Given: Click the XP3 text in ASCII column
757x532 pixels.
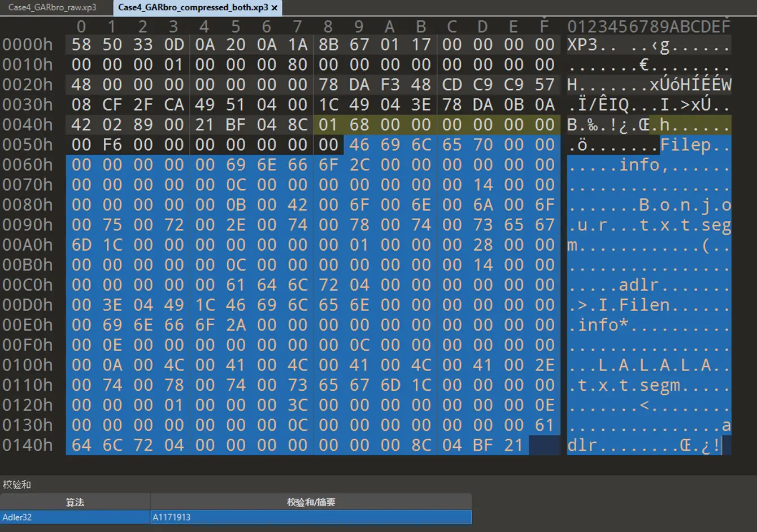Looking at the screenshot, I should [x=582, y=45].
